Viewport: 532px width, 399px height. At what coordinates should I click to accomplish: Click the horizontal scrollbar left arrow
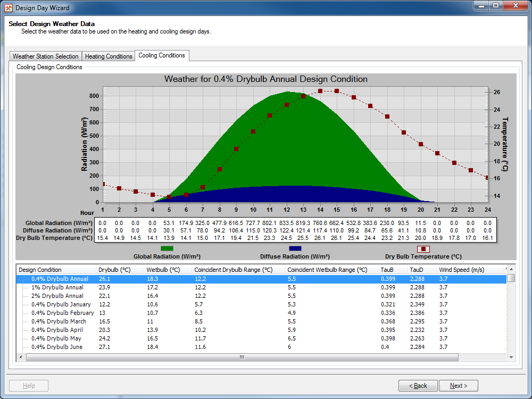click(21, 358)
